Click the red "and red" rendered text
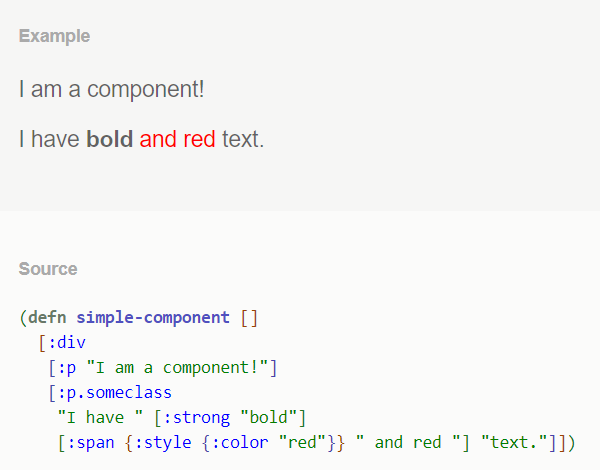Screen dimensions: 600x470 coord(177,139)
